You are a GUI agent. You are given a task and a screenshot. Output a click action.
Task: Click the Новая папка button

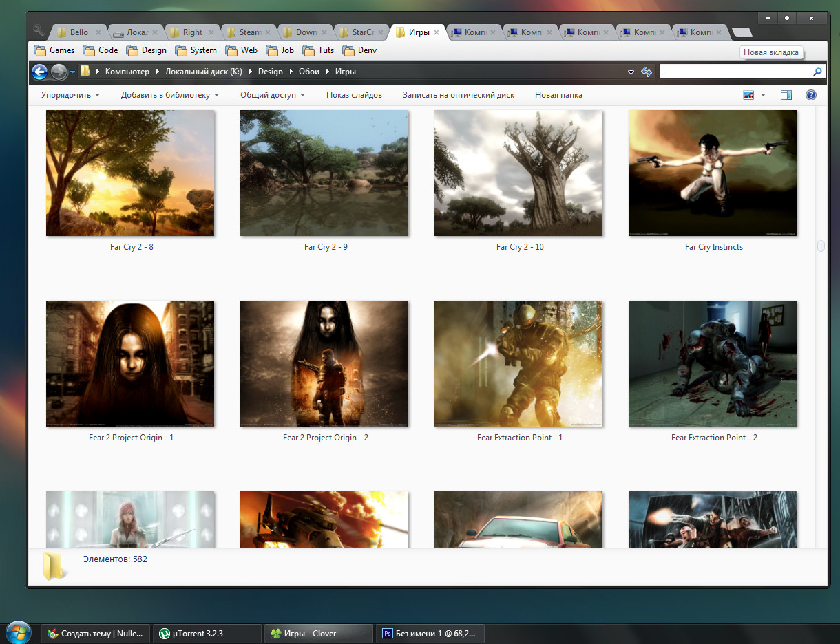(558, 95)
